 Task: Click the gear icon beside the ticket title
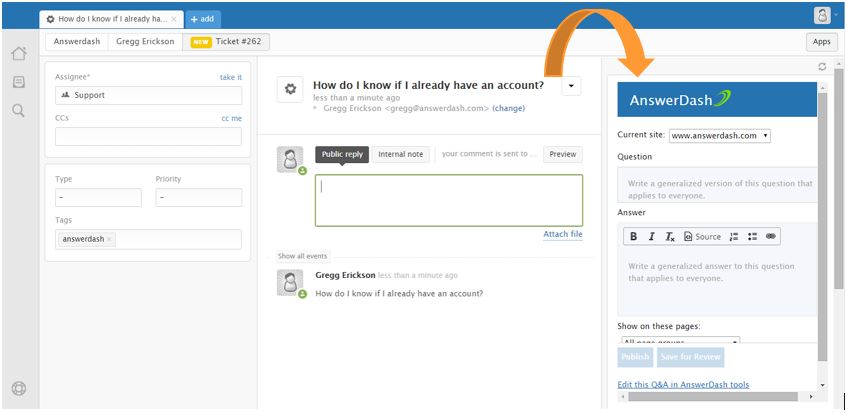pyautogui.click(x=290, y=89)
